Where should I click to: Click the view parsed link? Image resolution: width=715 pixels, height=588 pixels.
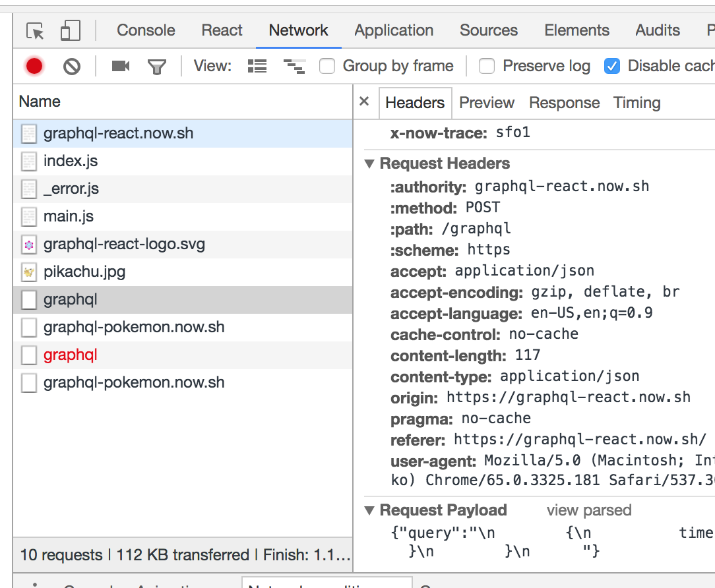[588, 510]
